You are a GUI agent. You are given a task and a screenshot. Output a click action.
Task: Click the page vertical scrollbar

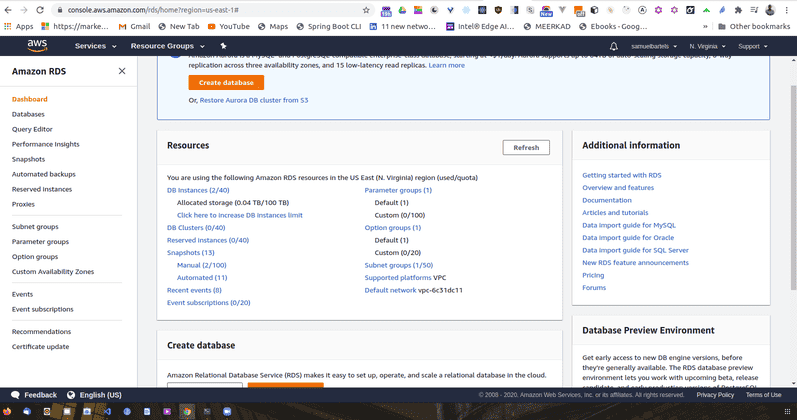[x=793, y=188]
